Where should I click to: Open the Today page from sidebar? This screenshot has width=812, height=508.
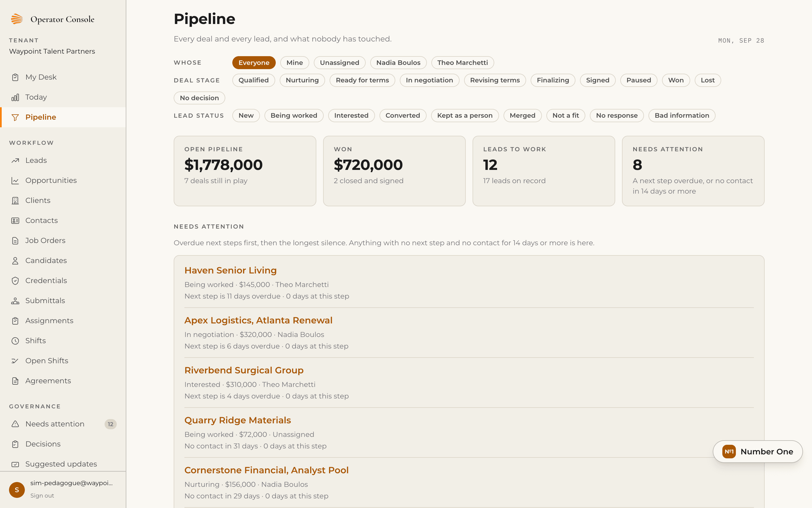point(63,97)
